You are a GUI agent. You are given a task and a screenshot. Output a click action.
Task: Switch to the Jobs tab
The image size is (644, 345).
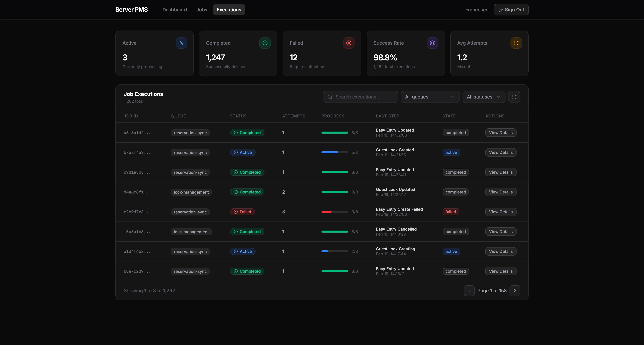pyautogui.click(x=201, y=10)
